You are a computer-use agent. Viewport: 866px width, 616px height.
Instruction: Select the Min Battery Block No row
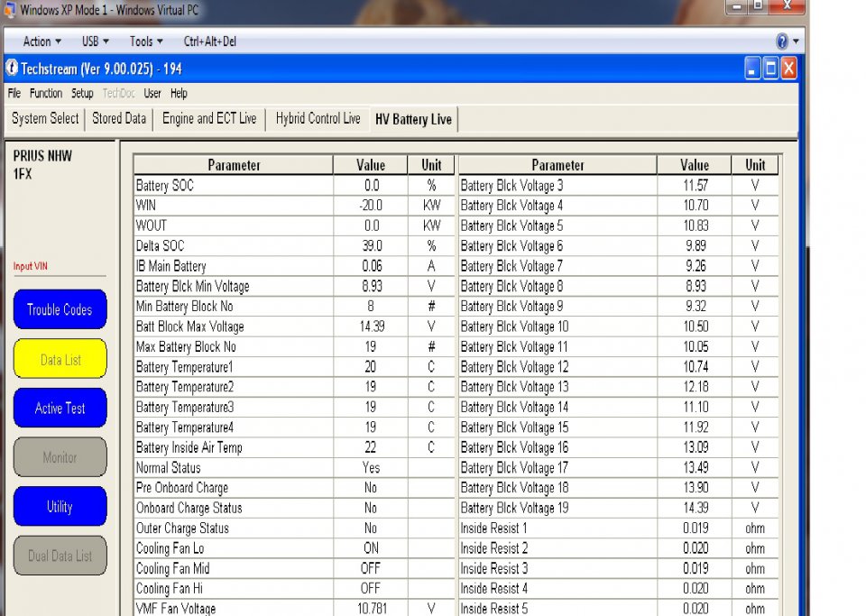(x=294, y=307)
